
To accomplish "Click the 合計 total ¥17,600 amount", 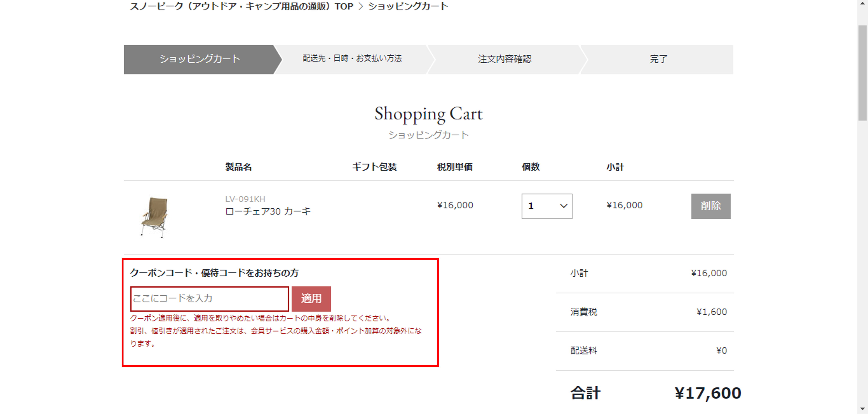I will click(708, 393).
